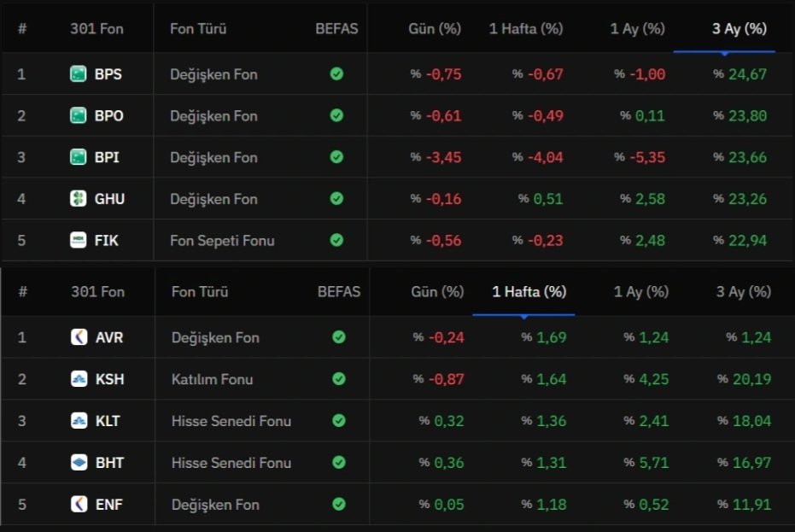Click 301 Fon header in top table
795x532 pixels.
pyautogui.click(x=96, y=29)
